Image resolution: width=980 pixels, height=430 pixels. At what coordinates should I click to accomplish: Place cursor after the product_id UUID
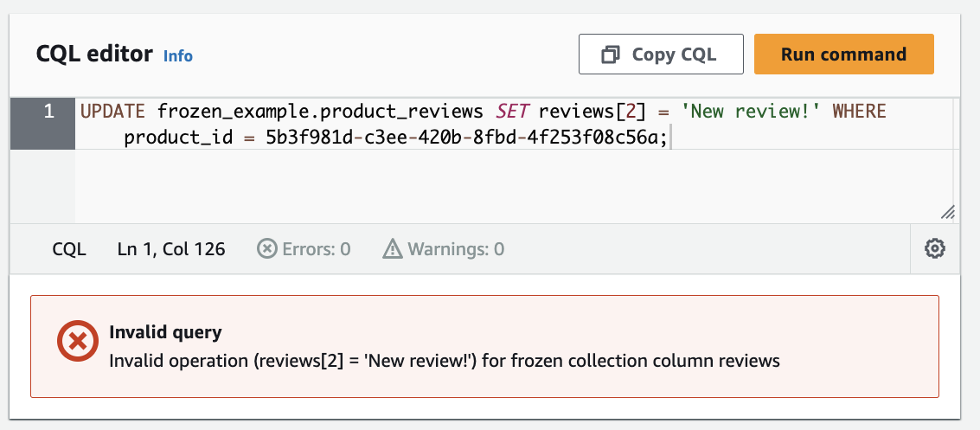(669, 136)
